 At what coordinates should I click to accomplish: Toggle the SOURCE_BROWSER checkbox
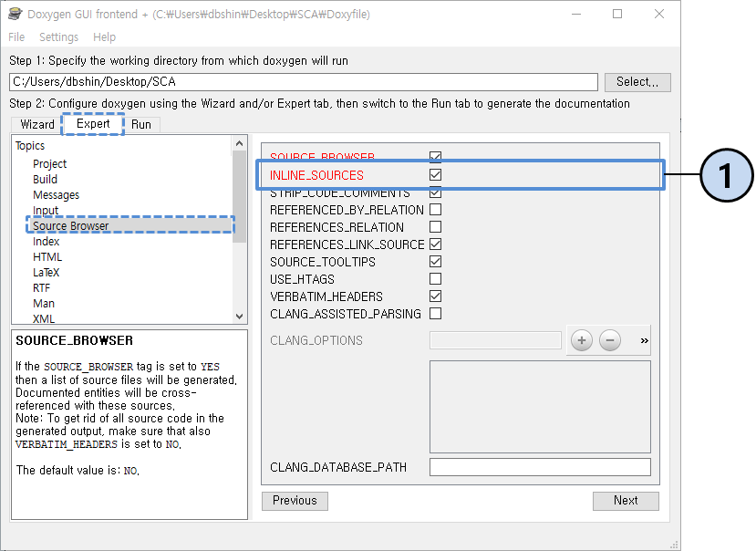click(x=435, y=156)
